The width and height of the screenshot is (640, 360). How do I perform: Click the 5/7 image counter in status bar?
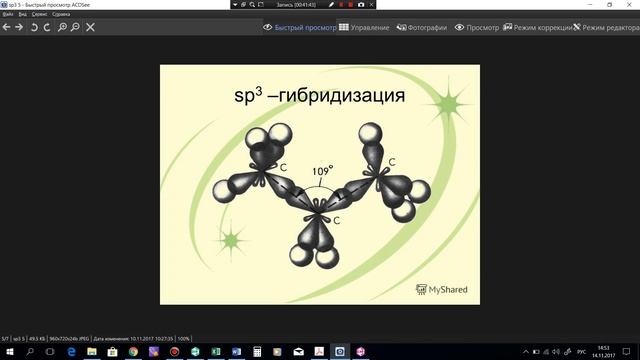point(5,339)
